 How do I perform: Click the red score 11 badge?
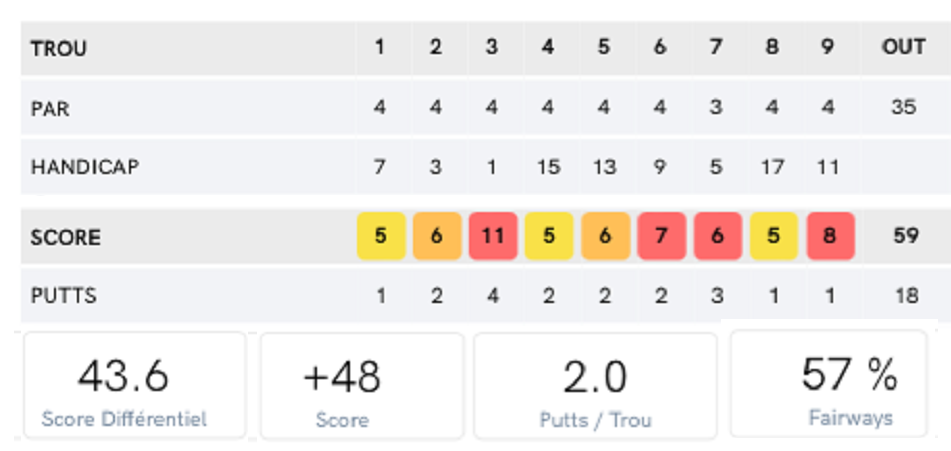[x=492, y=237]
